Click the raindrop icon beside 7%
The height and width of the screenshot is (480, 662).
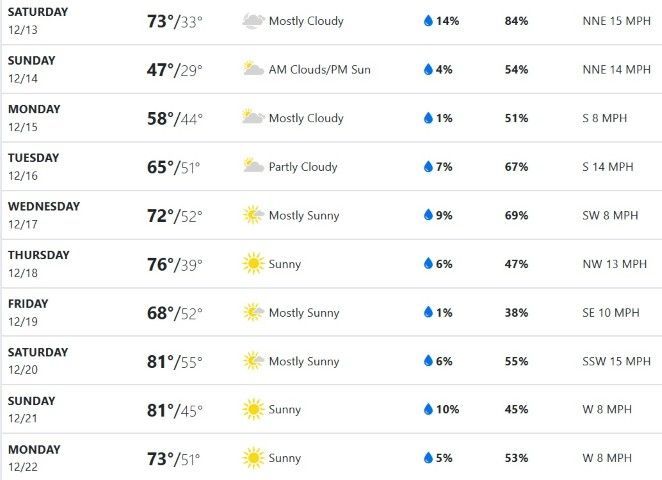(x=428, y=167)
